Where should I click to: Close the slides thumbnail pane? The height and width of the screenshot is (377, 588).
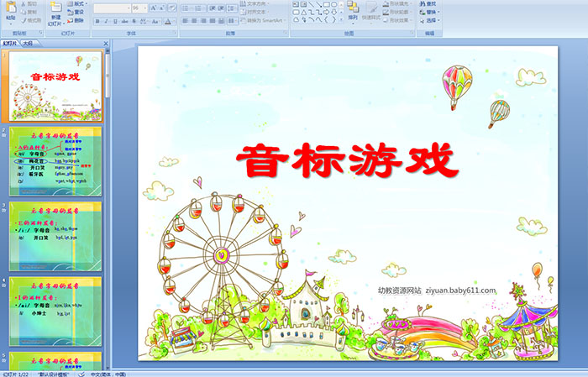click(106, 44)
